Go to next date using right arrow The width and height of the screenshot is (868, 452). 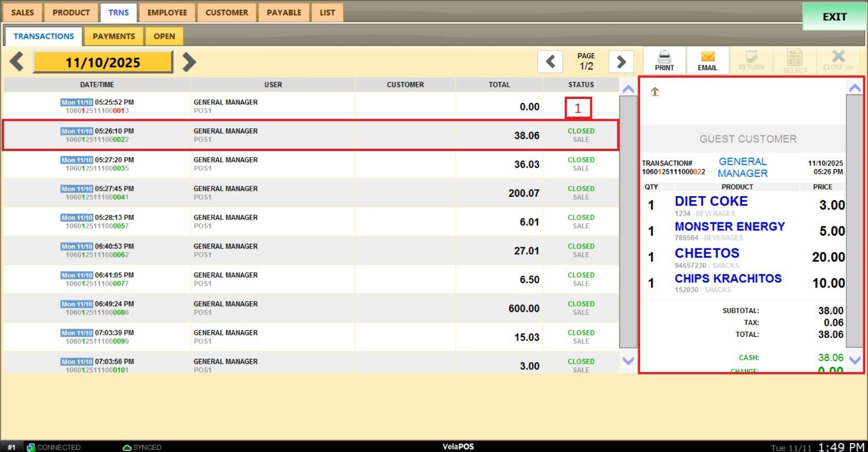coord(189,62)
